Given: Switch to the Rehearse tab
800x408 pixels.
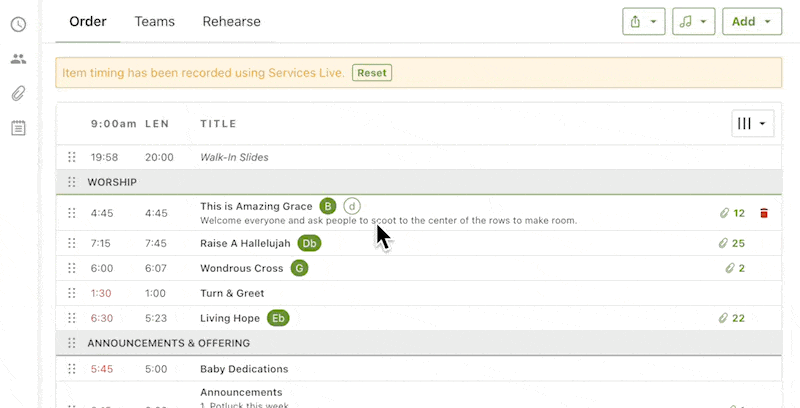Looking at the screenshot, I should (232, 21).
